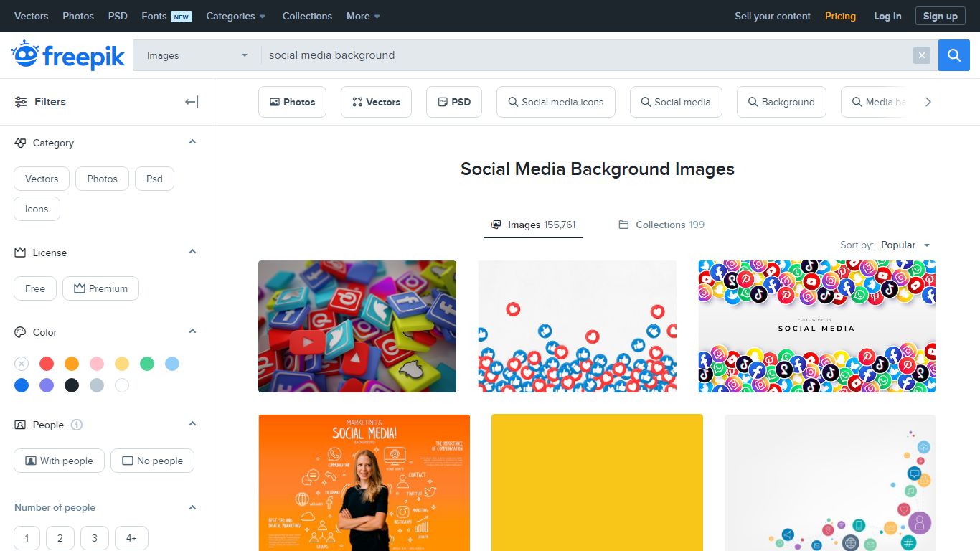Open Sell your content link
Viewport: 980px width, 551px height.
coord(773,16)
